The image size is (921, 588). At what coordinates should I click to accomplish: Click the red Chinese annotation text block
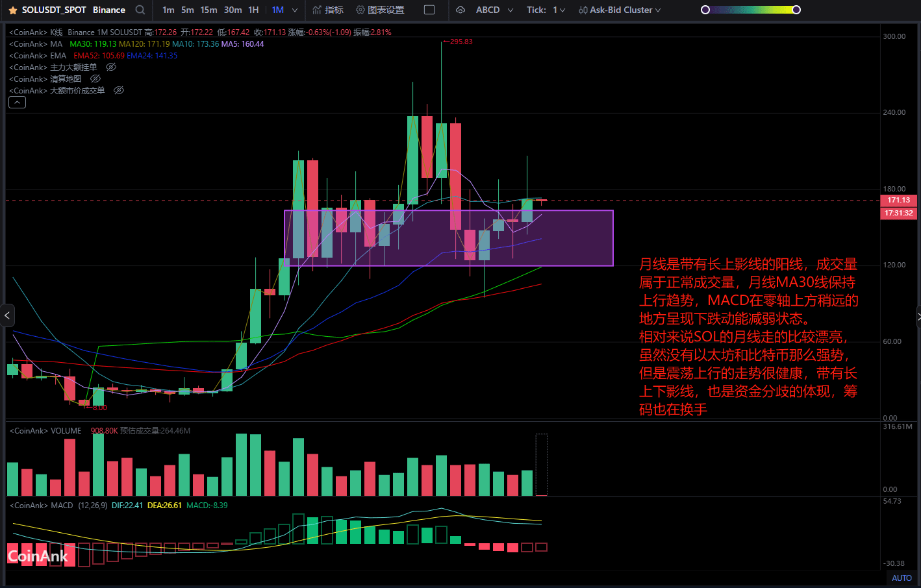pos(748,336)
